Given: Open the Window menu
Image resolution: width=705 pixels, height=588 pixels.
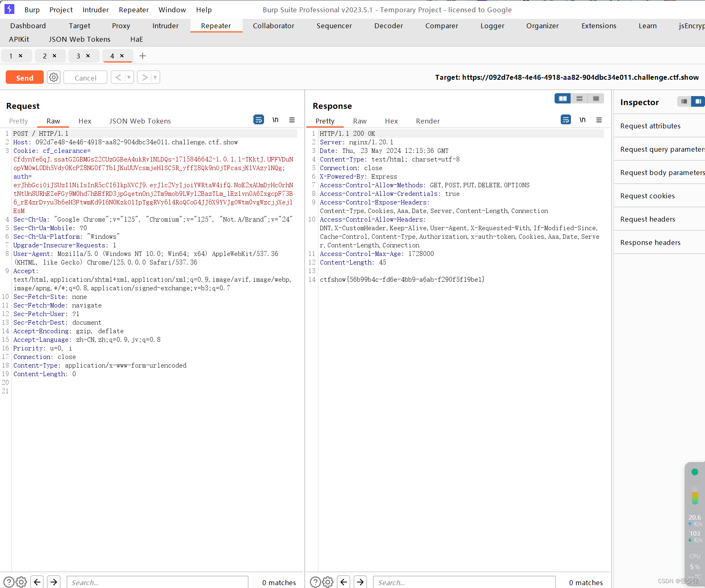Looking at the screenshot, I should 172,10.
